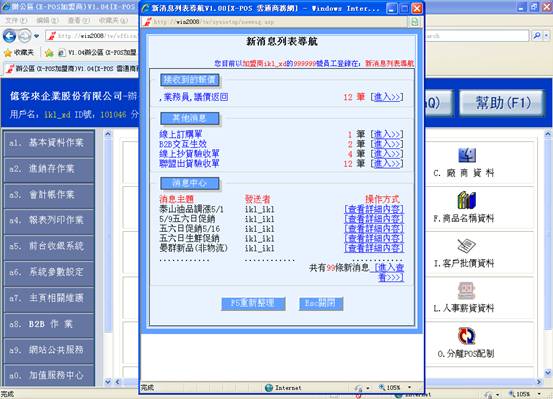This screenshot has width=553, height=399.
Task: Open 進入>> link for 線上訂購單
Action: (x=387, y=134)
